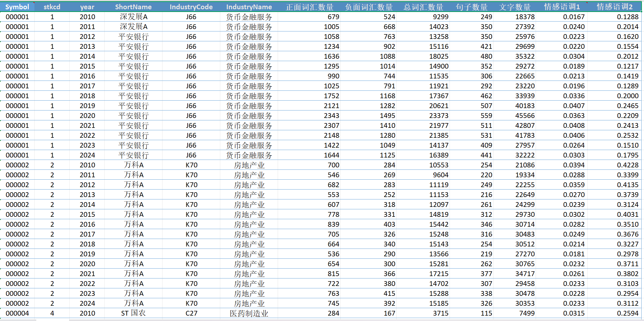Select the cell with value 45566
Screen dimensions: 644x321
pyautogui.click(x=515, y=116)
